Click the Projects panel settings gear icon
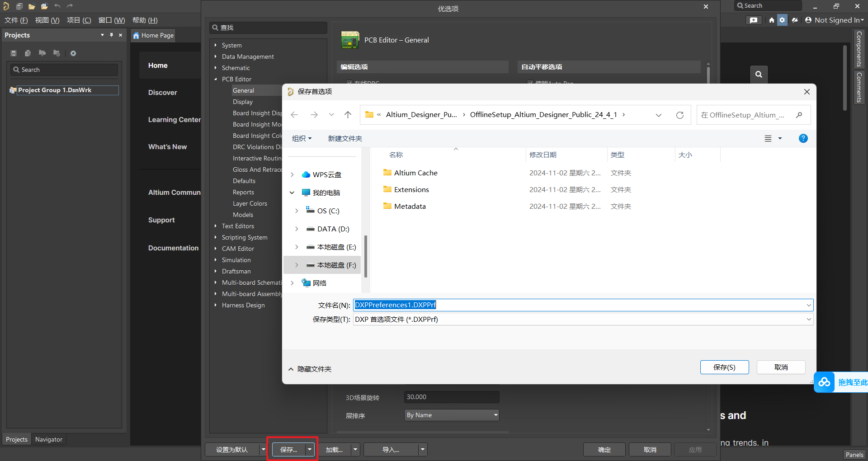868x461 pixels. coord(73,53)
